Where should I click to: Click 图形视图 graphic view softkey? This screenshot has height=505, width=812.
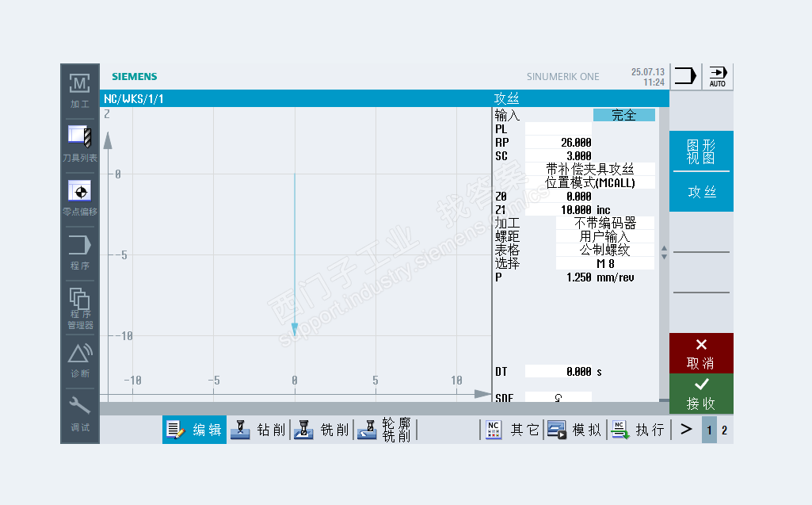pyautogui.click(x=701, y=151)
